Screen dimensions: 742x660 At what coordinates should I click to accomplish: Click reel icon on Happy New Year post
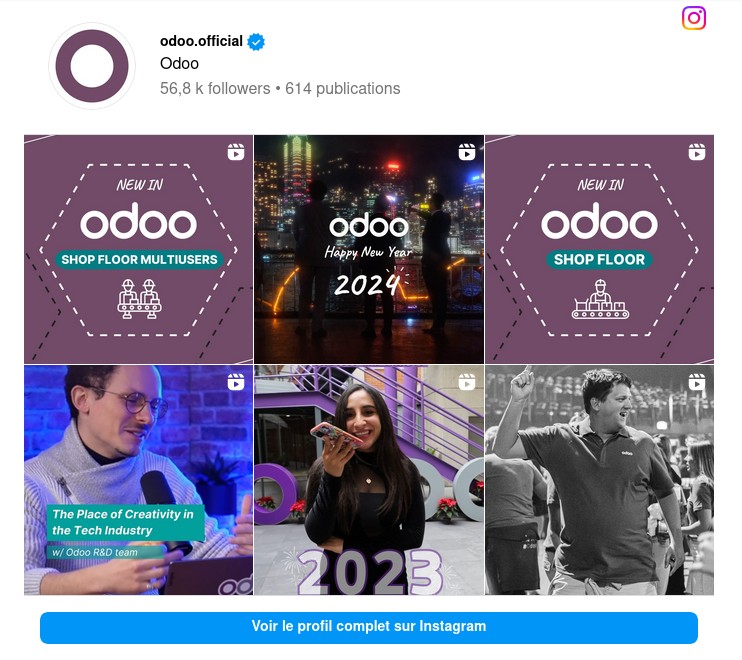coord(467,152)
